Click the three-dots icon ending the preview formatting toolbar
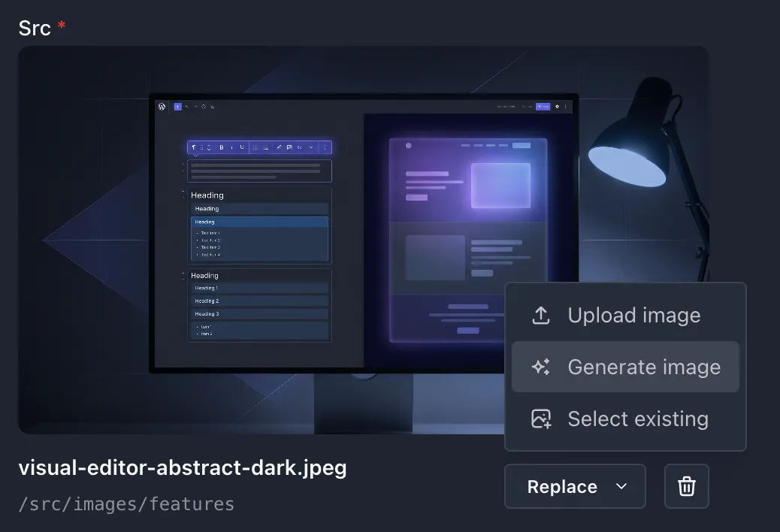 [325, 147]
